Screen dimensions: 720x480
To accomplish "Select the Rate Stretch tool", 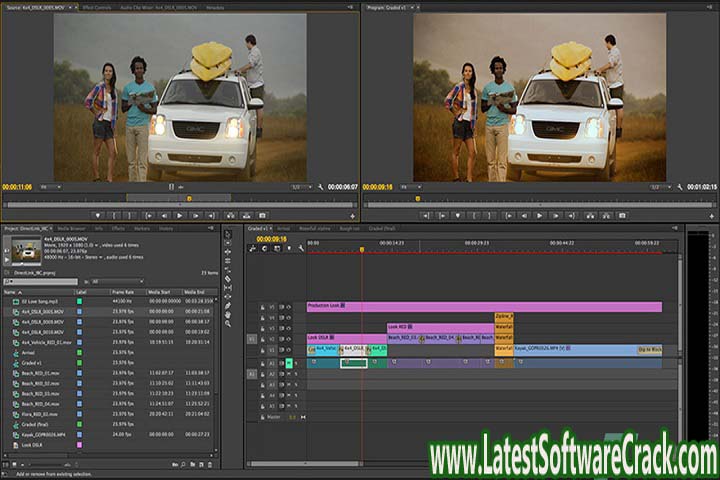I will pyautogui.click(x=228, y=270).
